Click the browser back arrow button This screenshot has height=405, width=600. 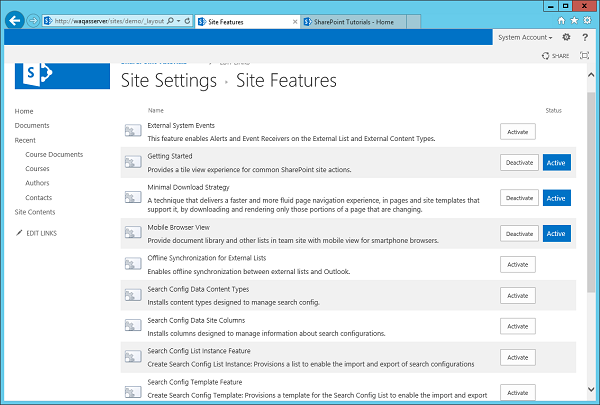15,18
